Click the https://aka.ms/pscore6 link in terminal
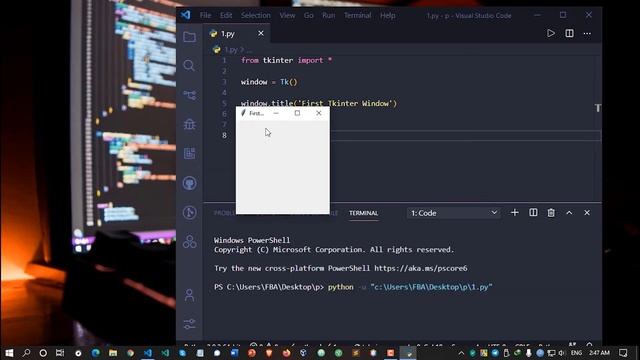The width and height of the screenshot is (640, 360). tap(421, 268)
